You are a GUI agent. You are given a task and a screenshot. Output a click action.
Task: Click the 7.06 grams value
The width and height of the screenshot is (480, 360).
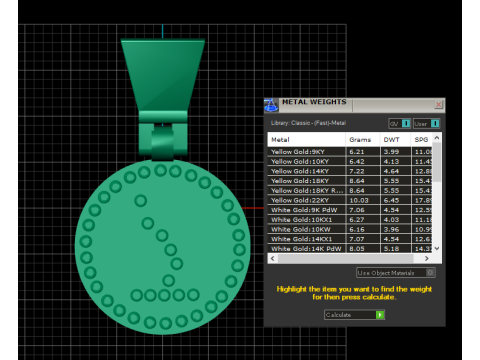(357, 210)
